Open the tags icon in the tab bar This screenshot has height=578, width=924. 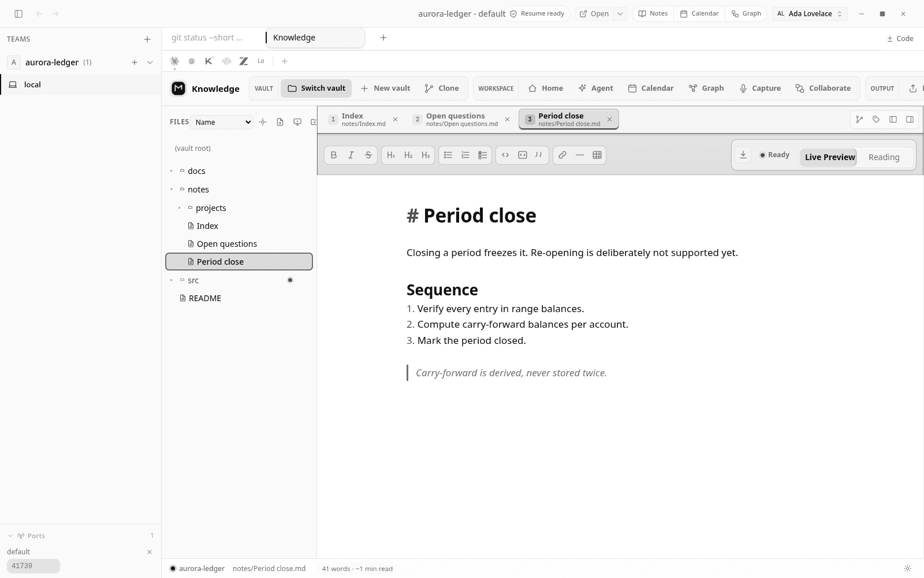[x=876, y=120]
